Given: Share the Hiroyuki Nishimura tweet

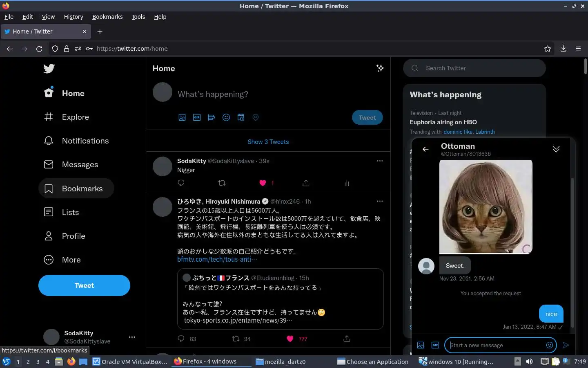Looking at the screenshot, I should 347,339.
